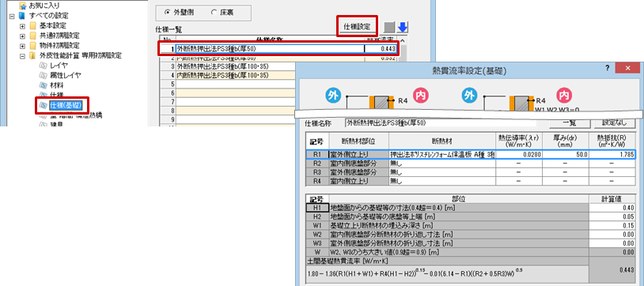644x286 pixels.
Task: Expand the 共通初期設定 tree node
Action: tap(23, 36)
